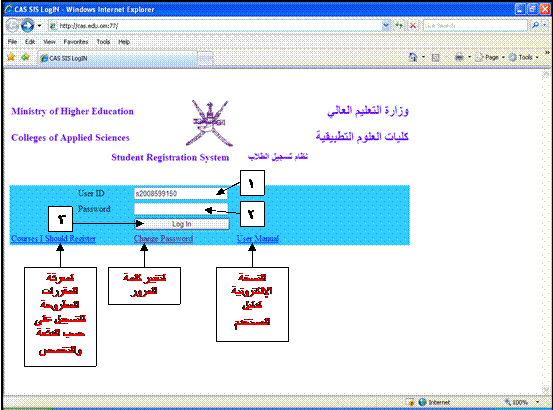
Task: Click the Oman emblem logo image
Action: (x=209, y=123)
